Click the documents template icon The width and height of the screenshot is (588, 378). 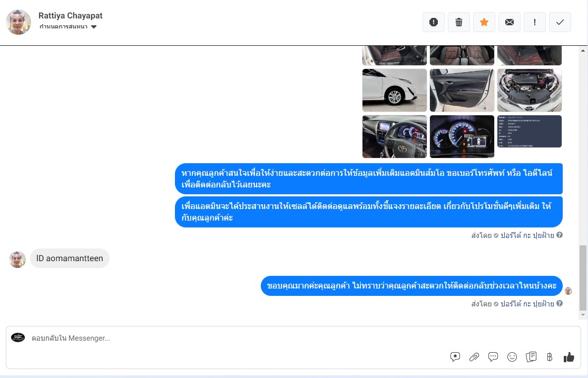(531, 357)
